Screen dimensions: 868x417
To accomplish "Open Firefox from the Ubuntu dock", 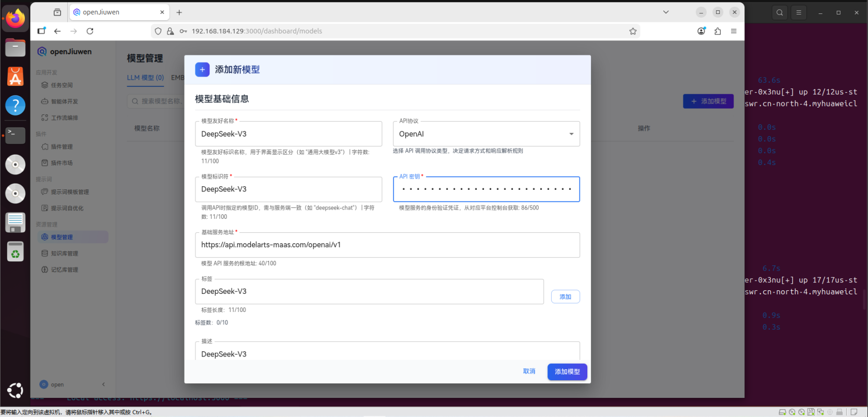I will pos(16,19).
